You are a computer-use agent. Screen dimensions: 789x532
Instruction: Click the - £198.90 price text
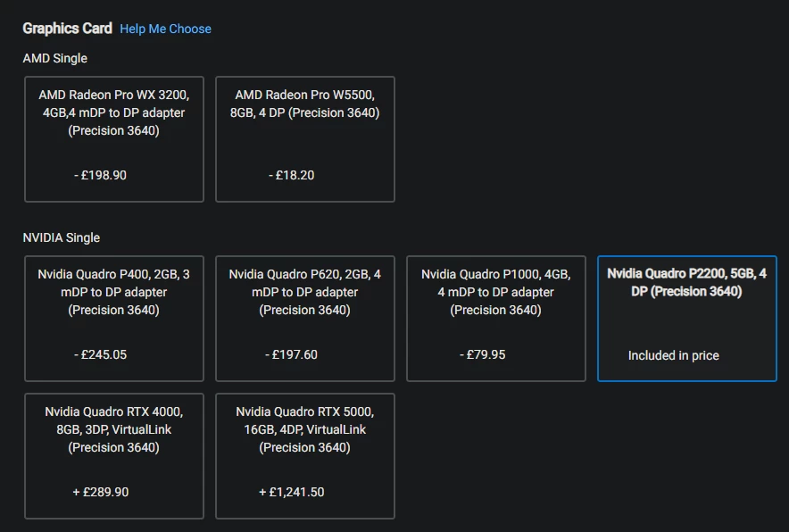pyautogui.click(x=100, y=175)
